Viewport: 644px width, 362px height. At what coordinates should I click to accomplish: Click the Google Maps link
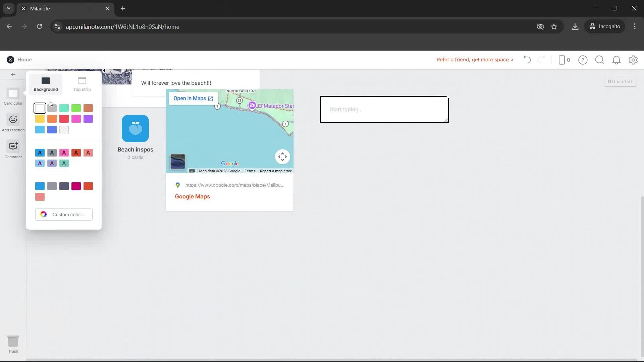click(x=192, y=196)
